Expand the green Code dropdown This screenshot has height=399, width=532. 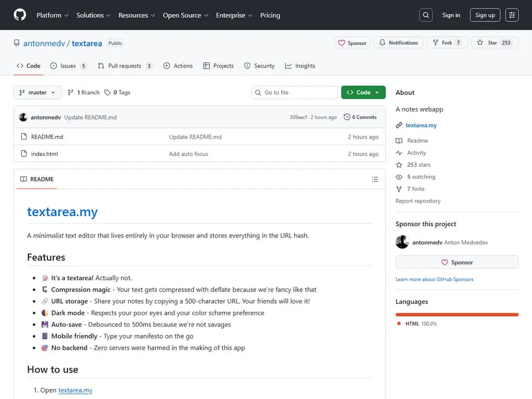coord(363,92)
